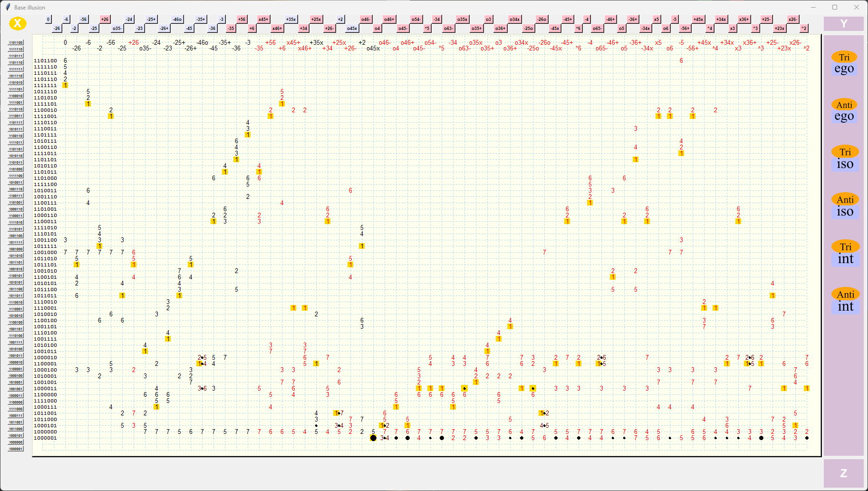
Task: Click the -26 button in second row
Action: tap(57, 28)
